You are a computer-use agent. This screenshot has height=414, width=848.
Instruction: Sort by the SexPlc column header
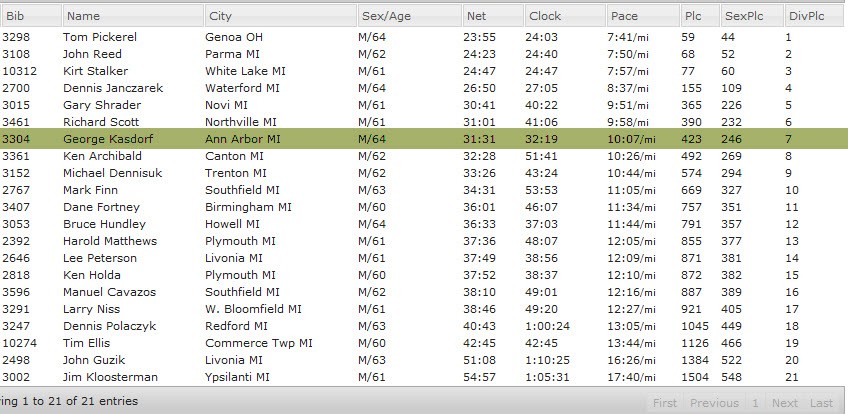tap(750, 16)
